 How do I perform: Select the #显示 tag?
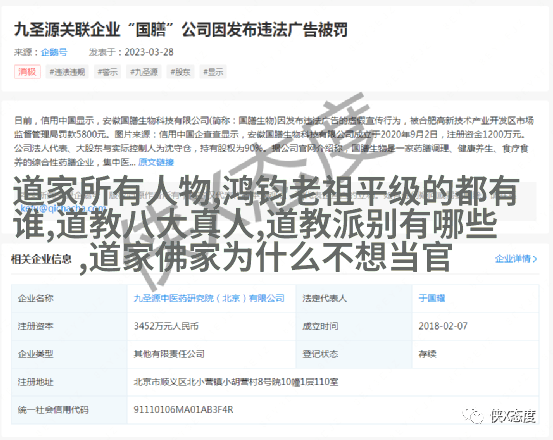tap(213, 72)
